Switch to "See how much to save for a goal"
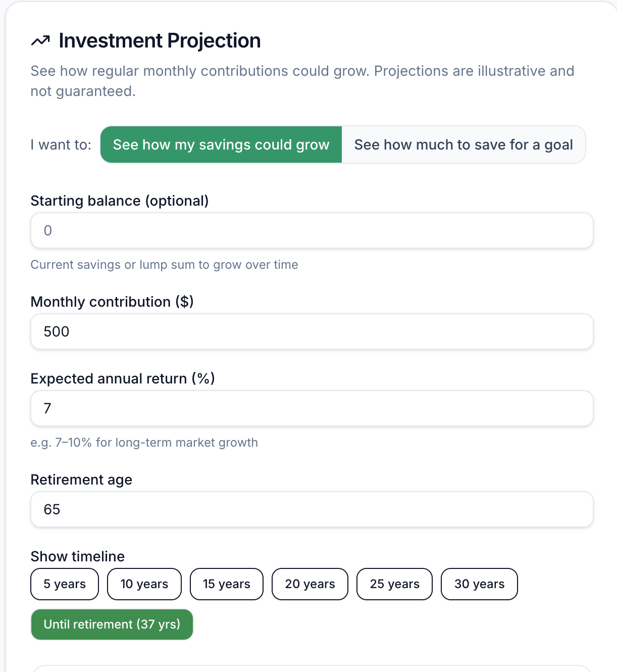617x672 pixels. click(x=464, y=145)
